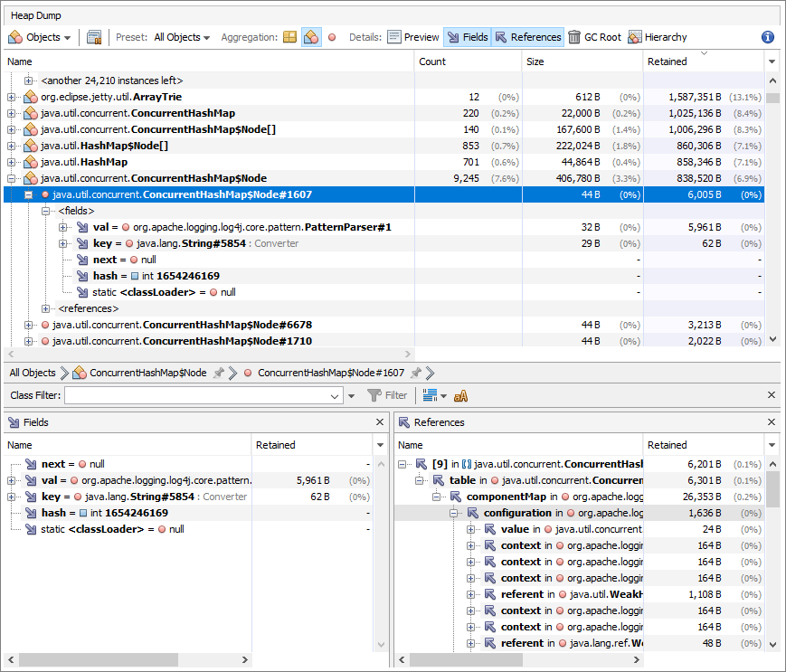Pin the ConcurrentHashMap$Node#1607 breadcrumb

tap(415, 373)
